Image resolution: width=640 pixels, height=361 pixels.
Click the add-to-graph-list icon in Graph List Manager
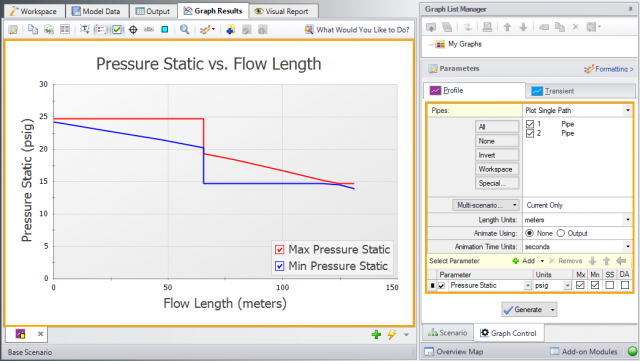(x=431, y=27)
